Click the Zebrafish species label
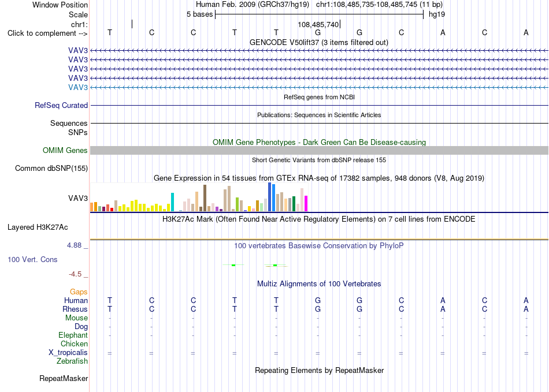 tap(72, 361)
